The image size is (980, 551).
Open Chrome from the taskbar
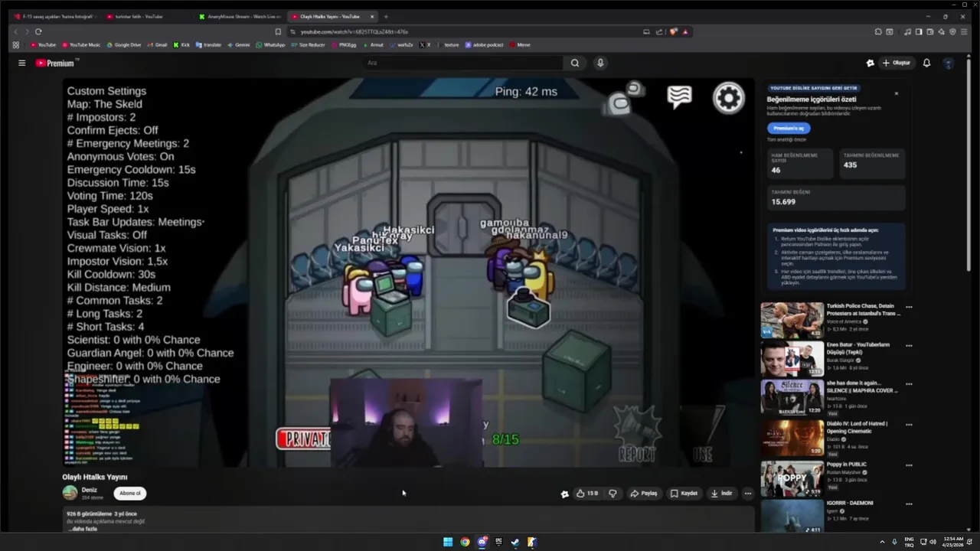[x=465, y=542]
